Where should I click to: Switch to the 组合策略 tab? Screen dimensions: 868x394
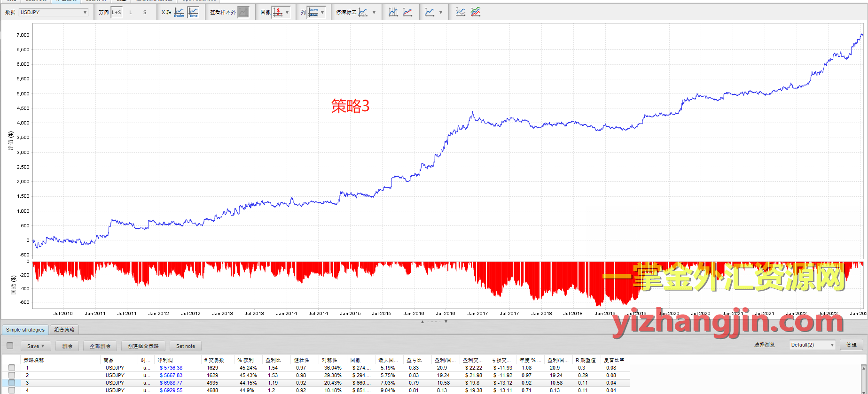64,330
